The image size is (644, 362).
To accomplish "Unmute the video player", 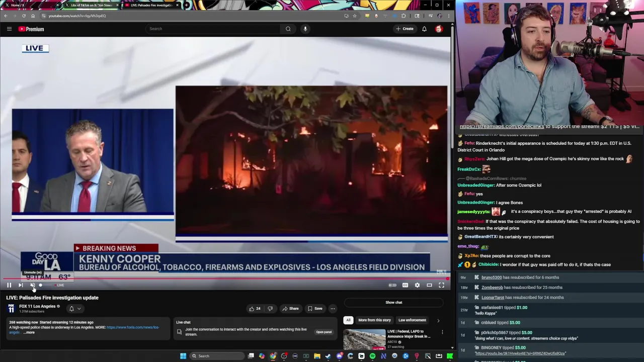I will (32, 285).
